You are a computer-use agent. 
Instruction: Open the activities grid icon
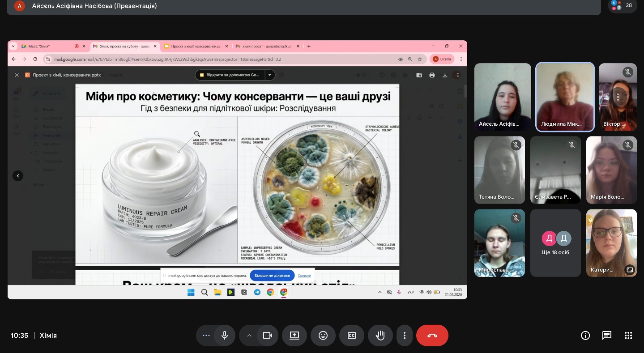click(628, 336)
